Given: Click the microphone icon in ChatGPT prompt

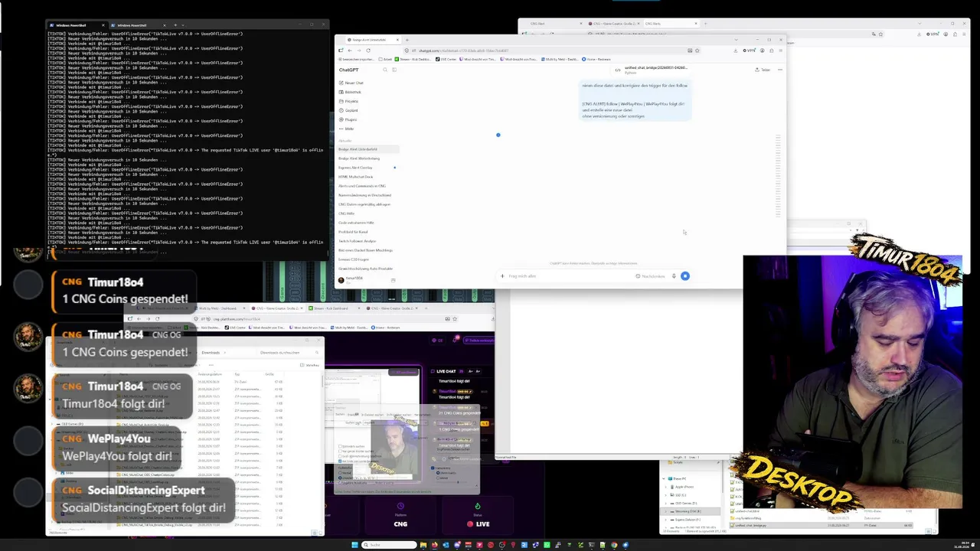Looking at the screenshot, I should [674, 276].
